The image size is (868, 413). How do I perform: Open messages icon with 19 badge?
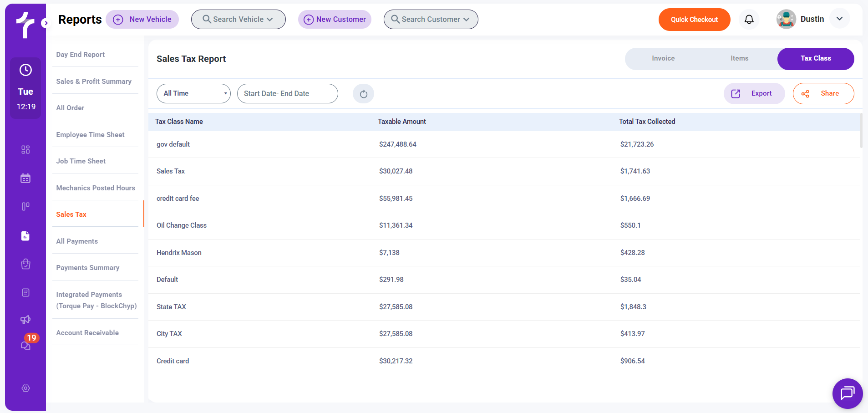click(26, 345)
